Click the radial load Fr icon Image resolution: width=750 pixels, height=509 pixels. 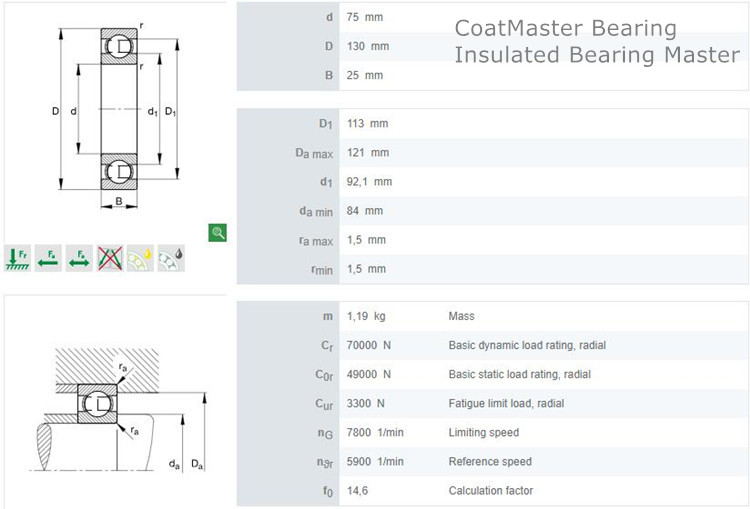click(18, 258)
